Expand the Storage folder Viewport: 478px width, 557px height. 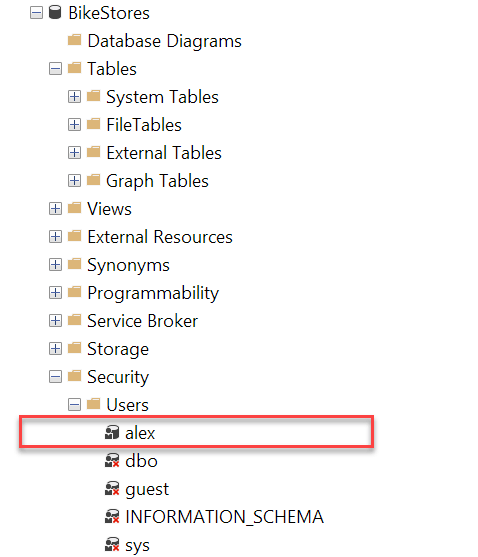click(55, 348)
